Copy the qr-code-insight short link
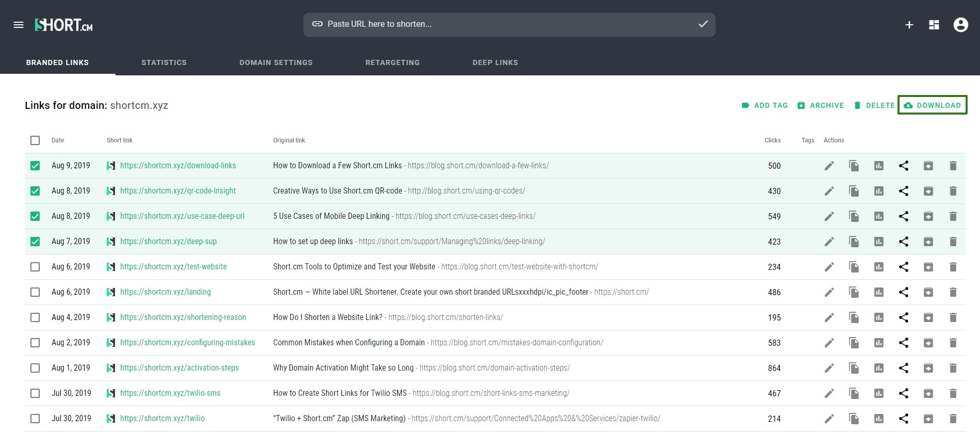Screen dimensions: 980x432 pos(854,191)
